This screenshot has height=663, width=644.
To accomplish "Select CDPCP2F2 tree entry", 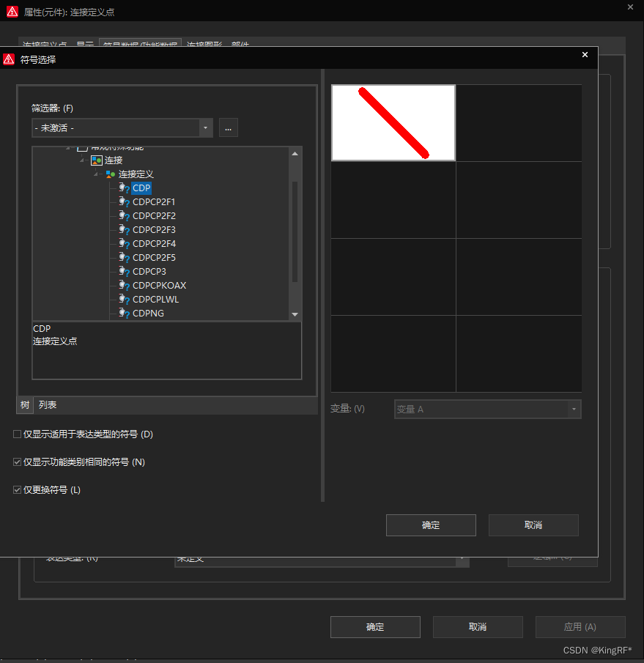I will pyautogui.click(x=154, y=215).
